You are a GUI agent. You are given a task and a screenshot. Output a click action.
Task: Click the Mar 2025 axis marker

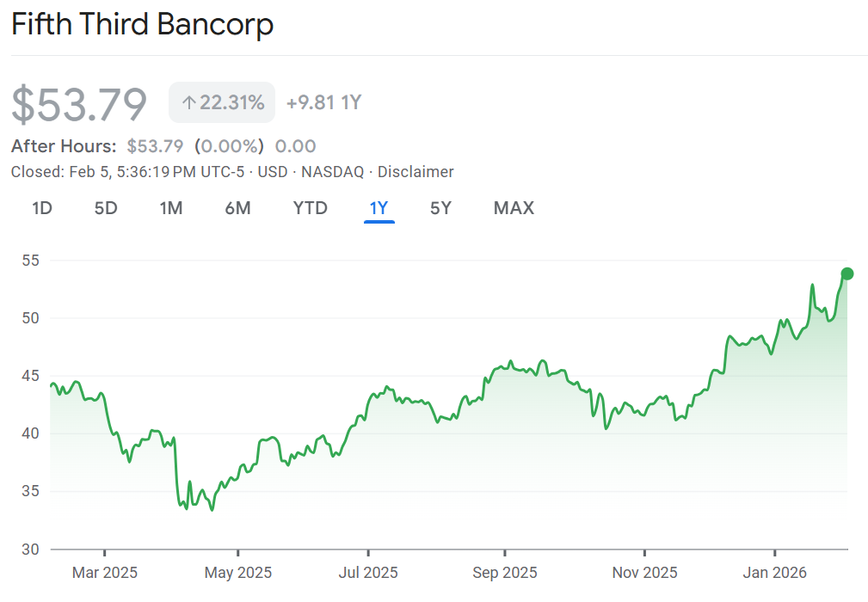click(x=104, y=572)
